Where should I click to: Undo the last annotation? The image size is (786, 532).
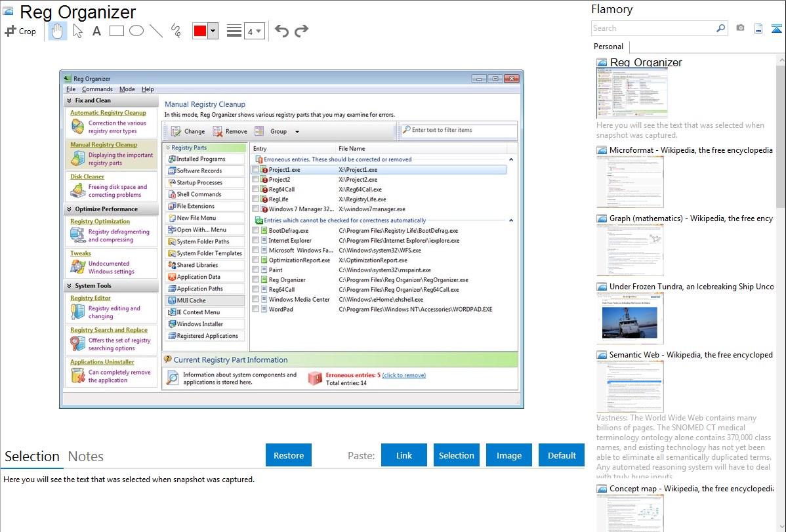pos(281,31)
